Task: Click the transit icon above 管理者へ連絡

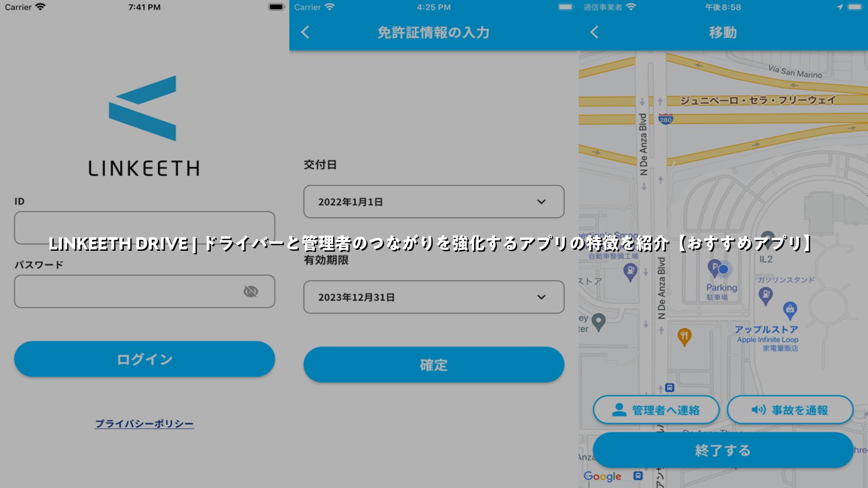Action: coord(670,388)
